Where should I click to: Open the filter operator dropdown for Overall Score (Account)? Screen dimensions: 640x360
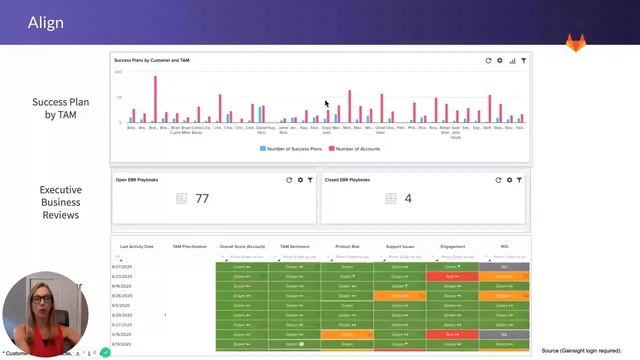click(x=223, y=257)
